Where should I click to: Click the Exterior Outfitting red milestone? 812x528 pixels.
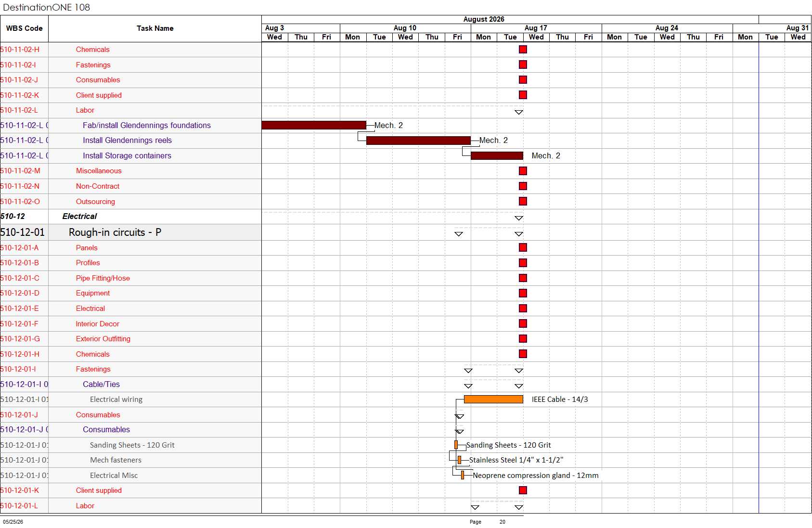523,339
